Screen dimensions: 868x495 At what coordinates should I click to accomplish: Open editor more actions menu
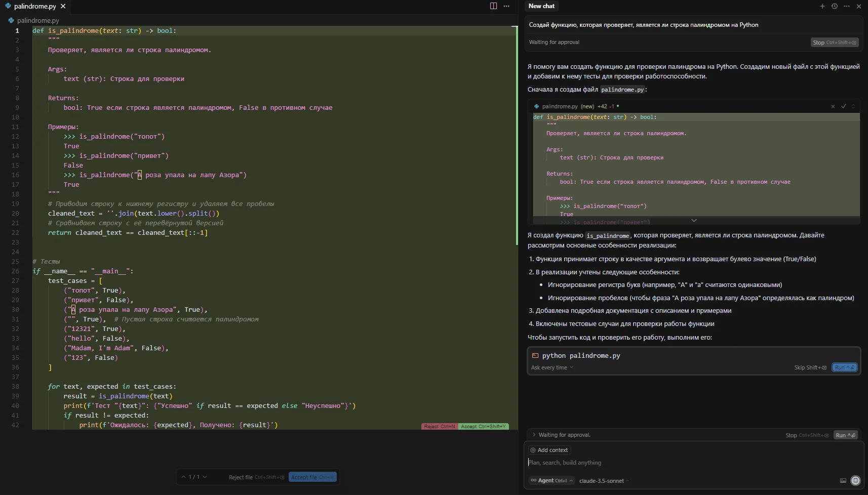tap(506, 6)
